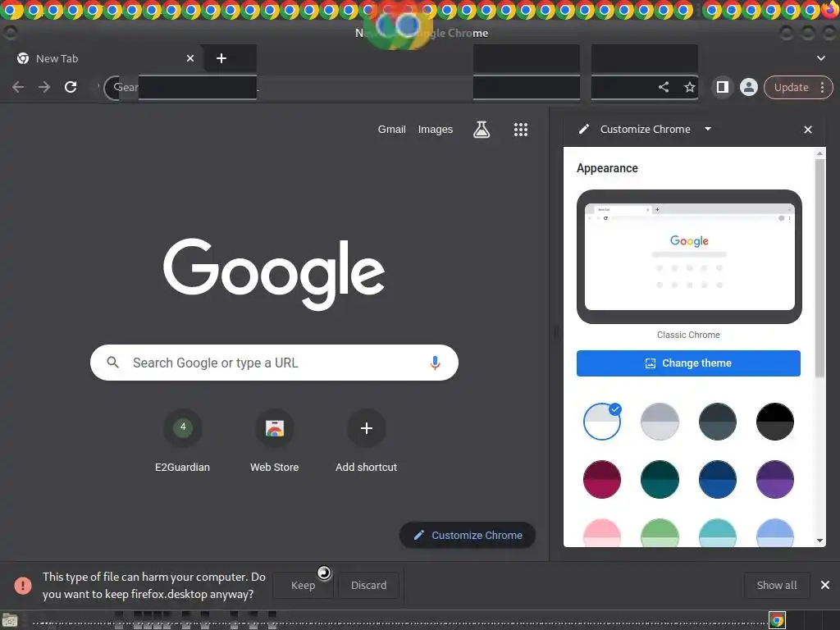Click the browser back arrow

click(18, 87)
